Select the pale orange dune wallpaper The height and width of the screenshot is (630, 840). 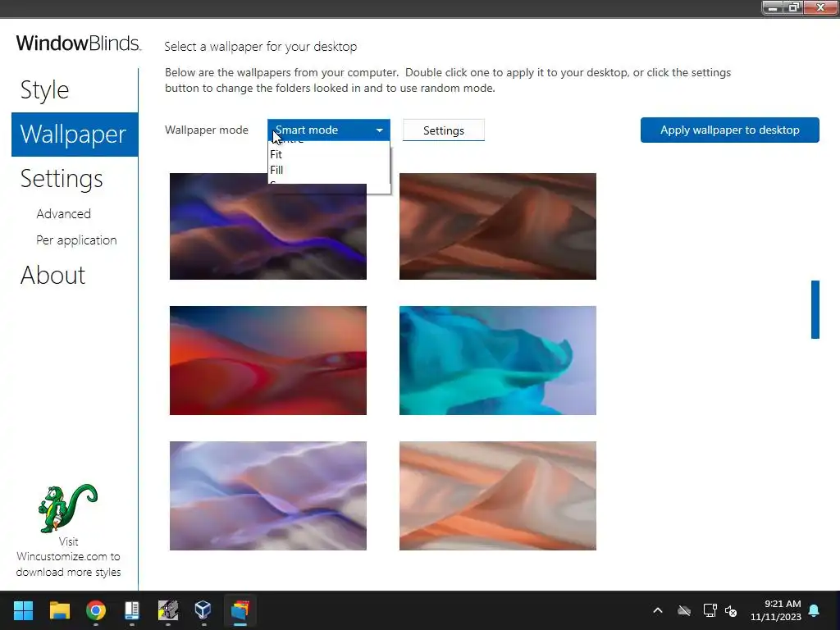[x=498, y=495]
